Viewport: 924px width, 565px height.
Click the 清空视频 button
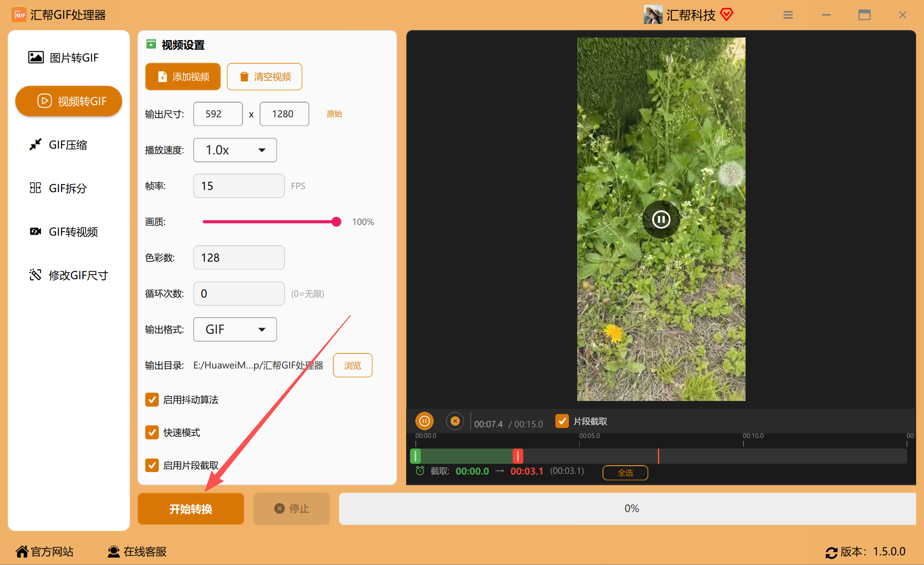click(x=264, y=77)
